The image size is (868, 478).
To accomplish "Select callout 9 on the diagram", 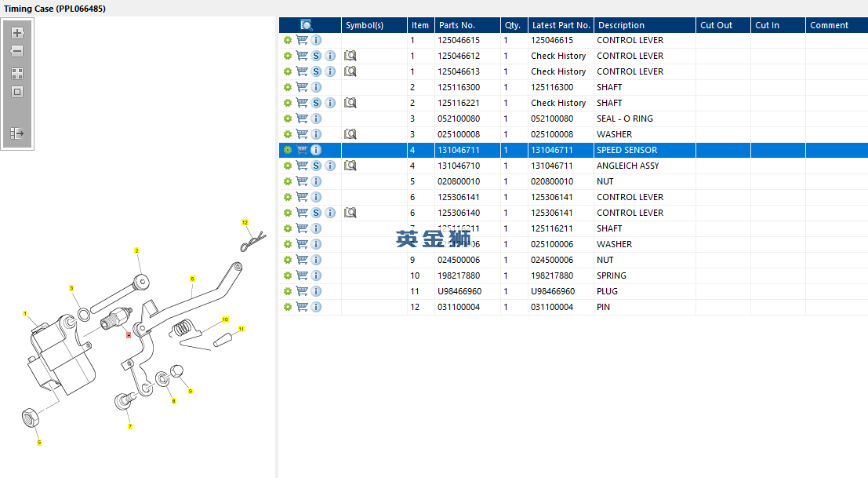I will (x=191, y=391).
